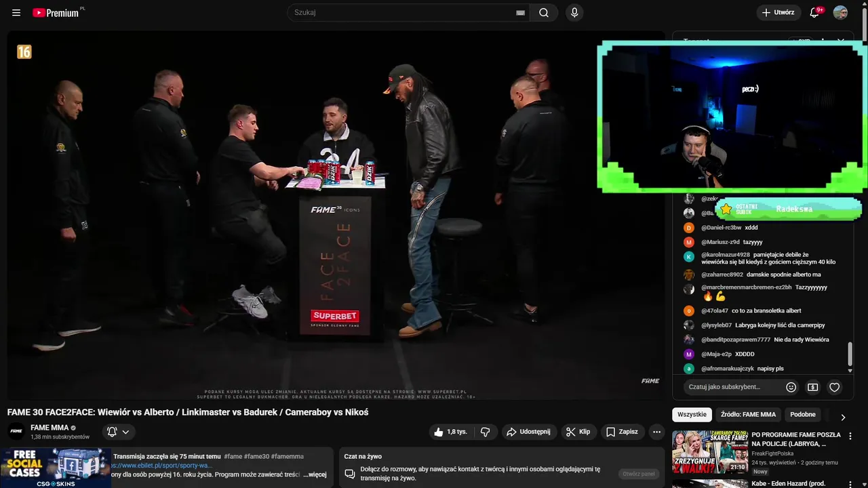Open the on-screen keyboard in search bar
Image resolution: width=868 pixels, height=488 pixels.
[521, 12]
